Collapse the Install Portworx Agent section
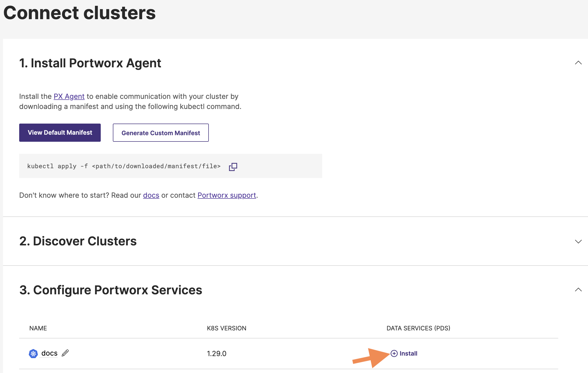 point(578,63)
